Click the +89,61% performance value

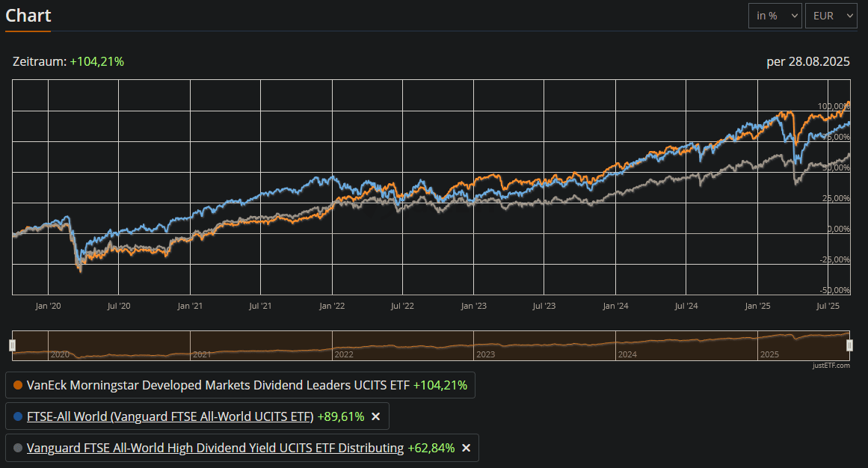click(340, 416)
